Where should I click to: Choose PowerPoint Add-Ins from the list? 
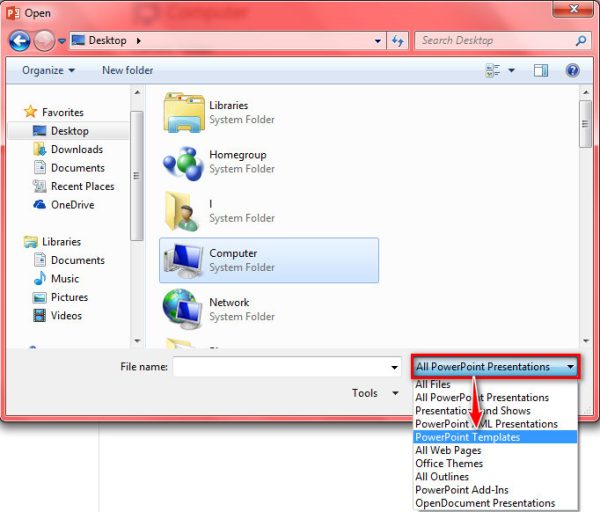click(496, 490)
